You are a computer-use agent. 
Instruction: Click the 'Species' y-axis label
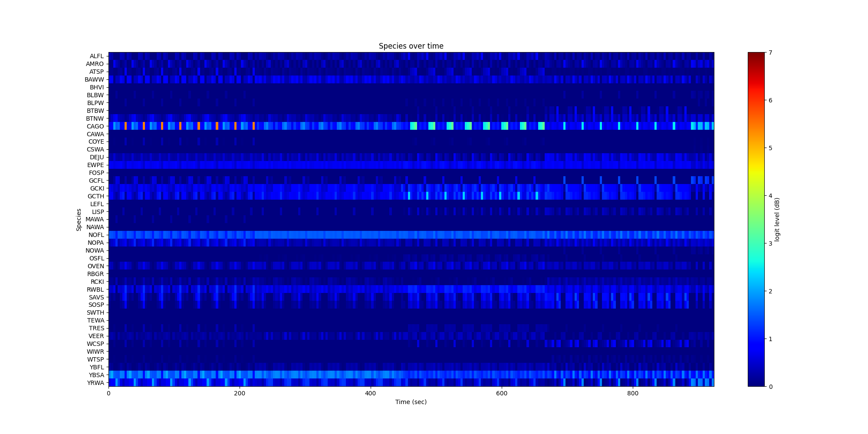(x=79, y=220)
